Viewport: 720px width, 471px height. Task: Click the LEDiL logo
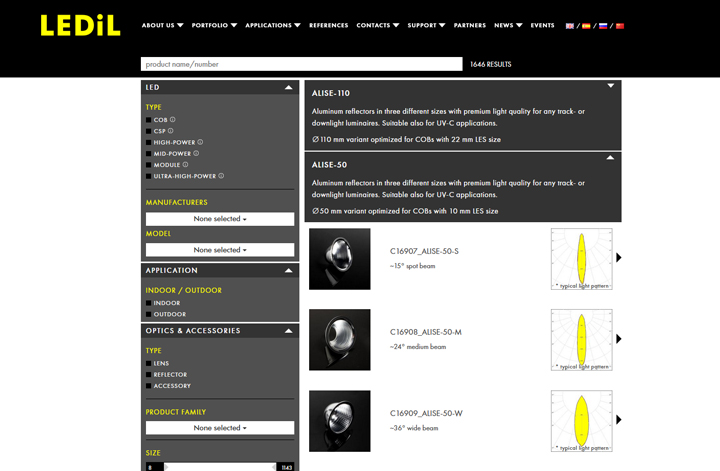click(80, 25)
